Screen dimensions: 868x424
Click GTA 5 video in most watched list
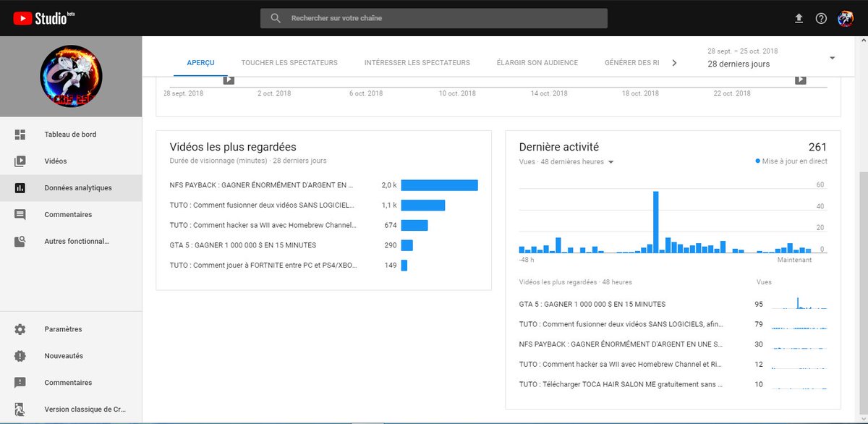coord(243,245)
